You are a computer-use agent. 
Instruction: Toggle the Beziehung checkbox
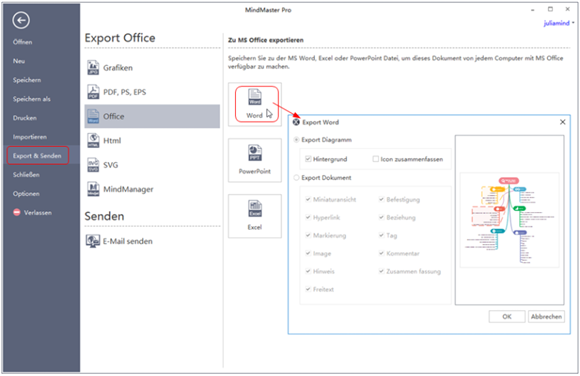point(381,217)
